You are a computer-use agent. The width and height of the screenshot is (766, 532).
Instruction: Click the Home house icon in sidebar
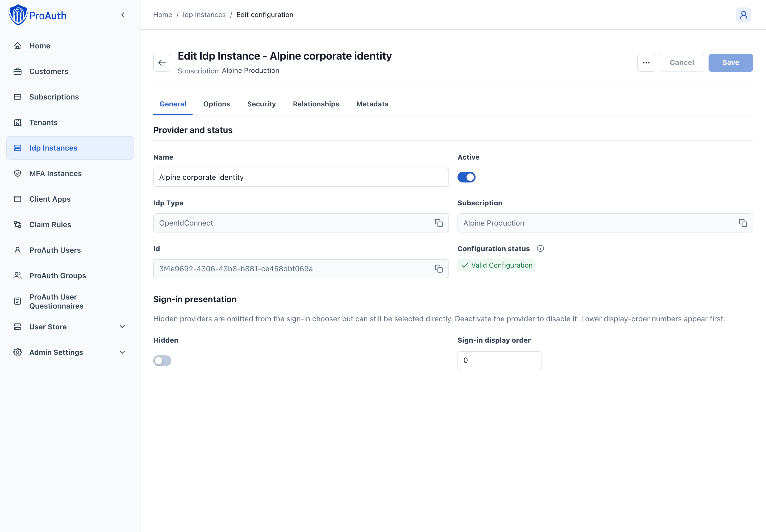point(18,46)
